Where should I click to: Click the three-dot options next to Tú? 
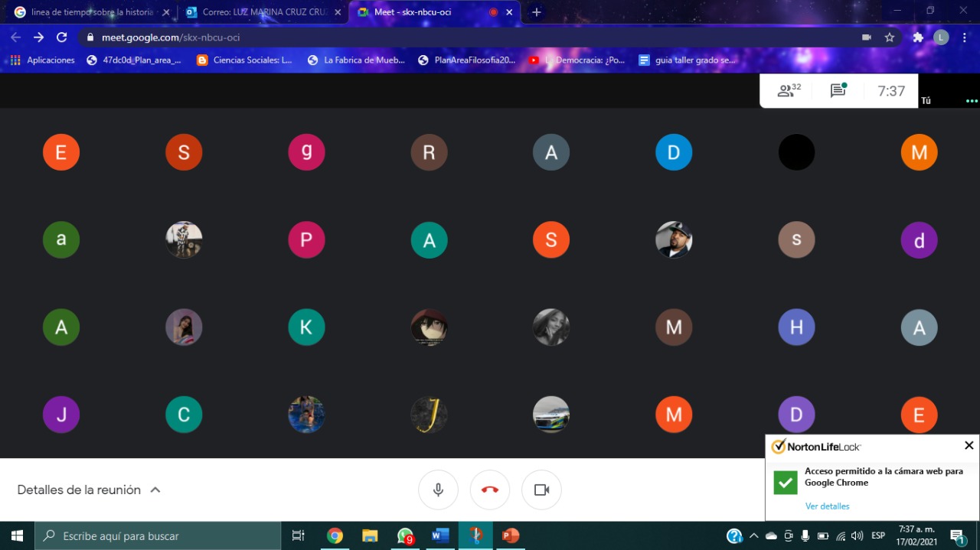[972, 101]
